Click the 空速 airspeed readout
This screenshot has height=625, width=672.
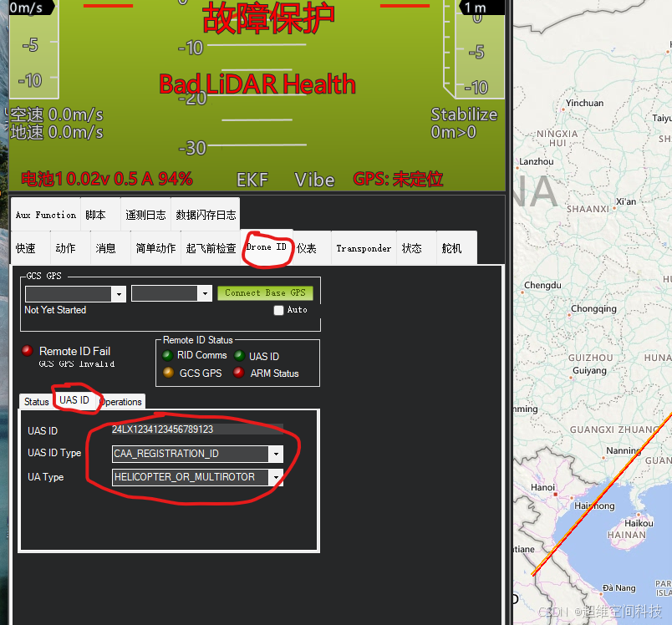(x=57, y=114)
